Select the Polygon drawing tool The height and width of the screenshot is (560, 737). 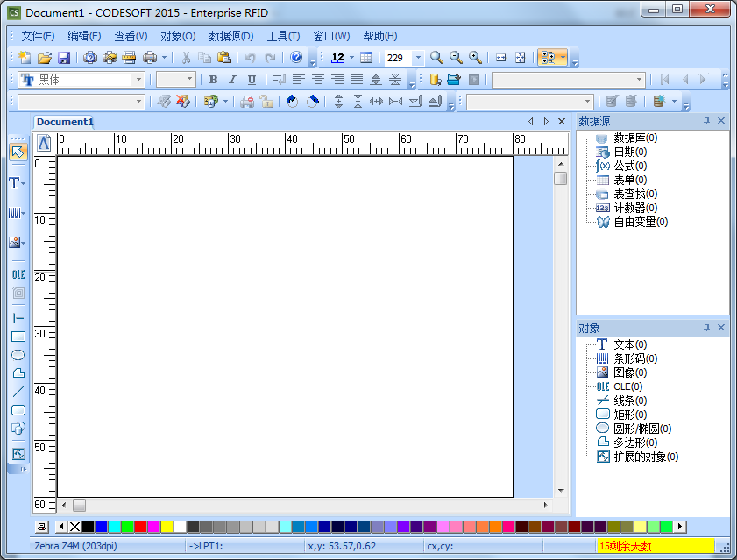[x=18, y=373]
